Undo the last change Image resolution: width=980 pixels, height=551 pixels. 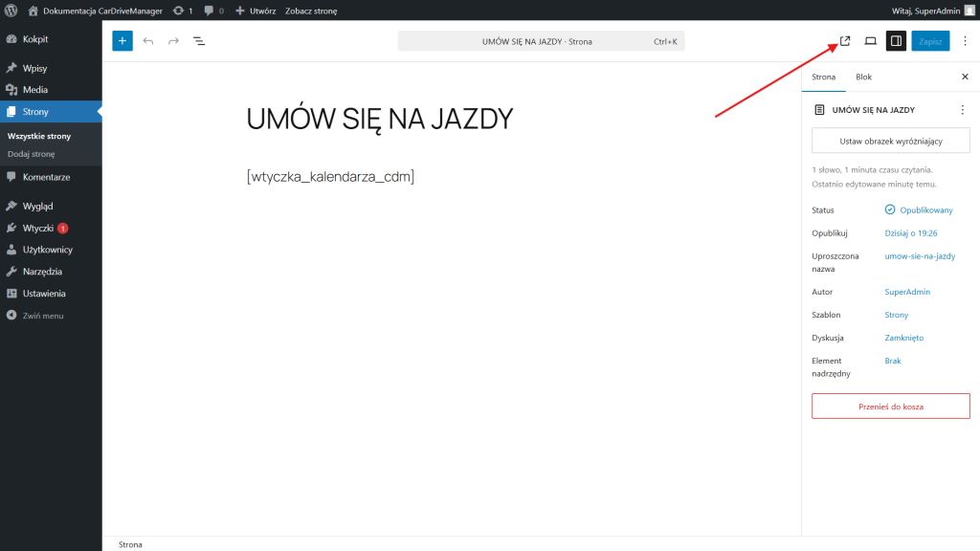coord(148,40)
